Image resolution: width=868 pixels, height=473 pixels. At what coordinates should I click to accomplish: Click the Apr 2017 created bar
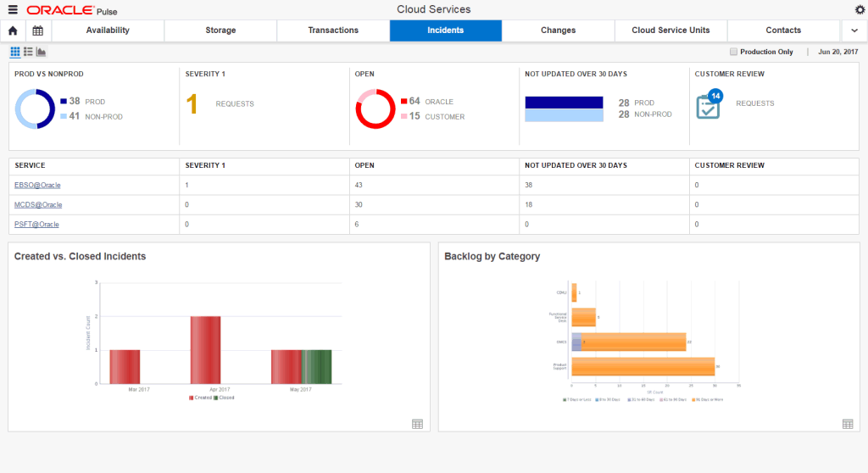[x=205, y=350]
